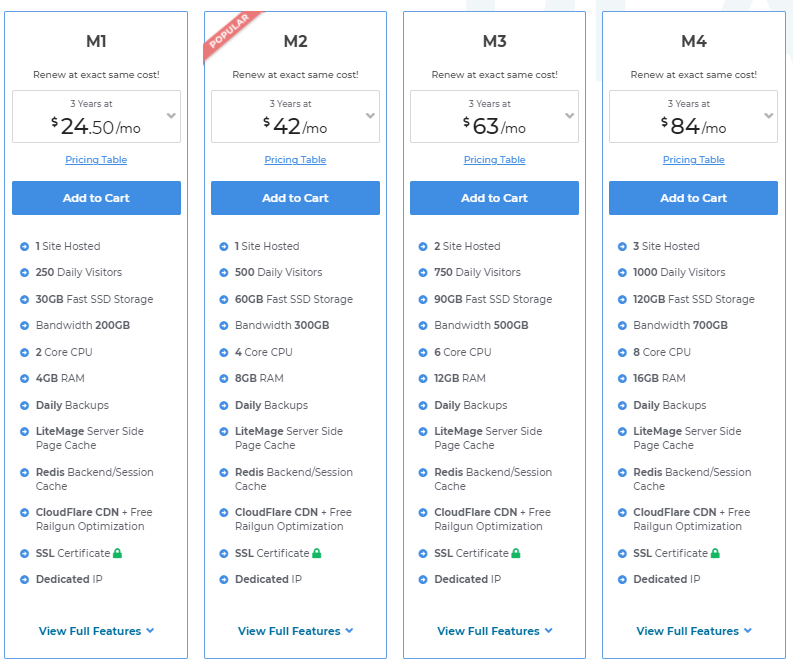
Task: Click the bullet icon beside 2 Core CPU
Action: pos(24,352)
